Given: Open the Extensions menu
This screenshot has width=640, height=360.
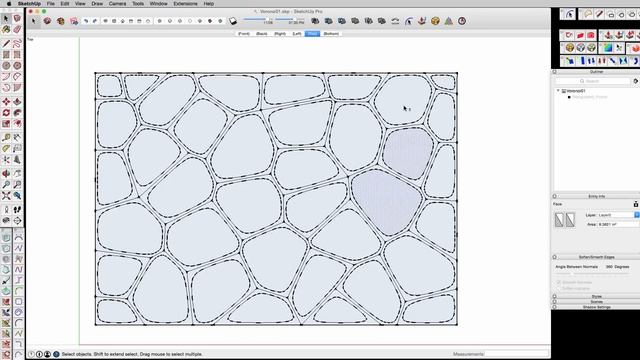Looking at the screenshot, I should pos(185,4).
